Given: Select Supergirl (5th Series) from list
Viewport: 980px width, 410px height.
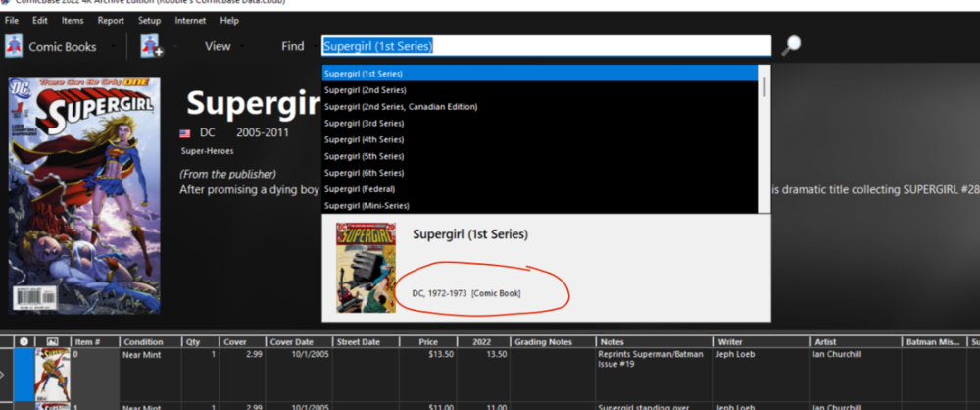Looking at the screenshot, I should pyautogui.click(x=539, y=156).
